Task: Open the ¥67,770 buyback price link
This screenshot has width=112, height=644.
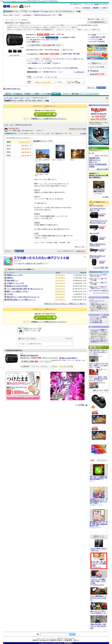Action: (x=99, y=74)
